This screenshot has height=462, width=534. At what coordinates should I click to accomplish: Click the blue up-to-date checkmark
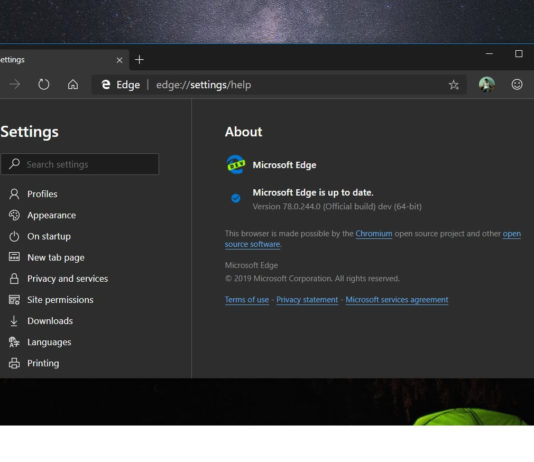[235, 198]
